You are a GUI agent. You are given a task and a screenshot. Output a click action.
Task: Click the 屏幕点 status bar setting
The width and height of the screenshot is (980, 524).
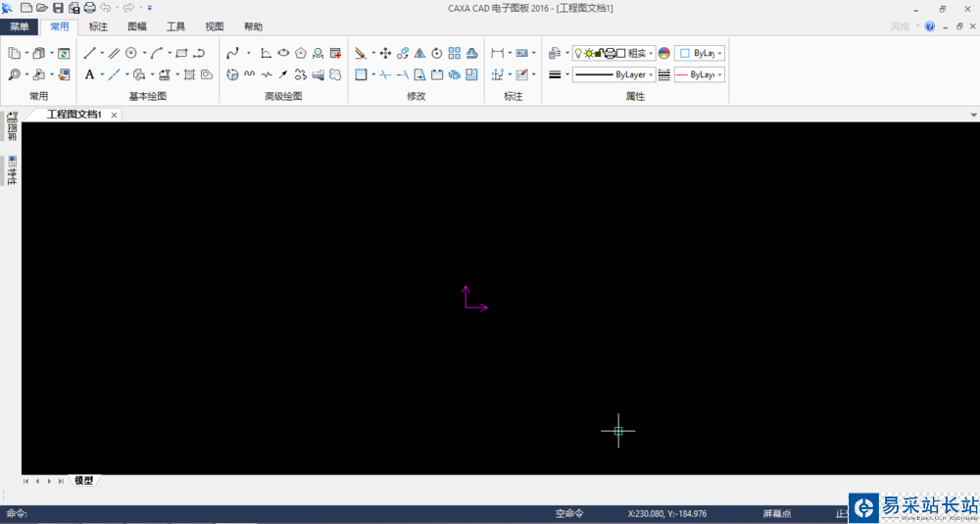click(777, 514)
